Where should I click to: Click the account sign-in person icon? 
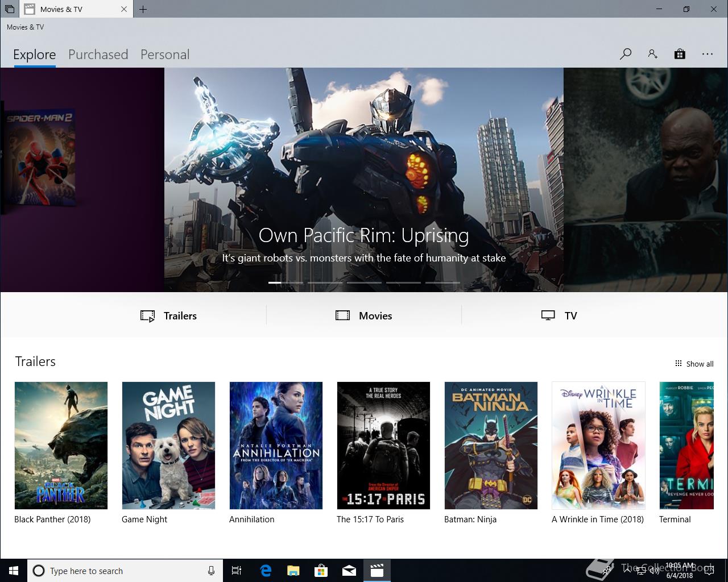pos(653,55)
